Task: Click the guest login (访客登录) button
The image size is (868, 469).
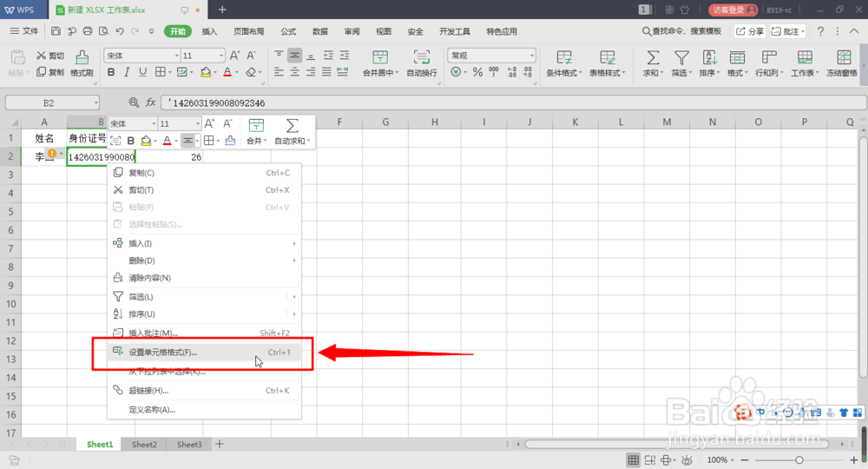Action: pos(733,10)
